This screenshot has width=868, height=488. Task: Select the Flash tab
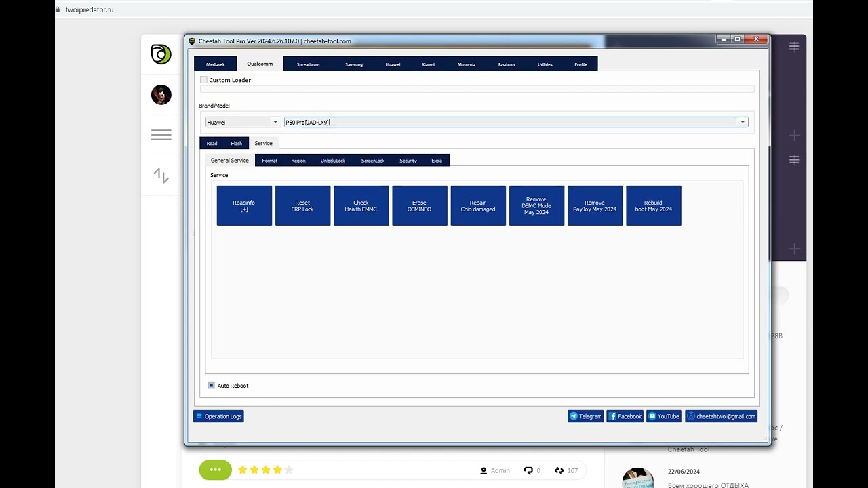(236, 144)
